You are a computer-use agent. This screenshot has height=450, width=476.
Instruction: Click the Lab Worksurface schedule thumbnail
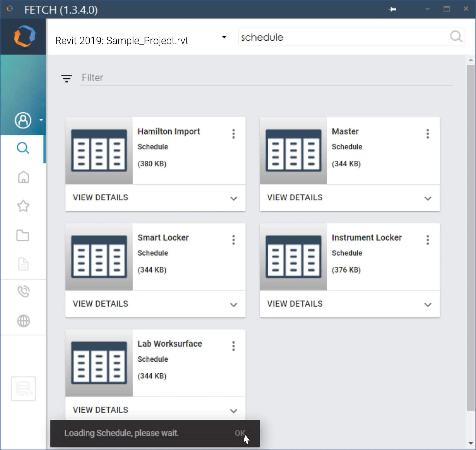(99, 363)
